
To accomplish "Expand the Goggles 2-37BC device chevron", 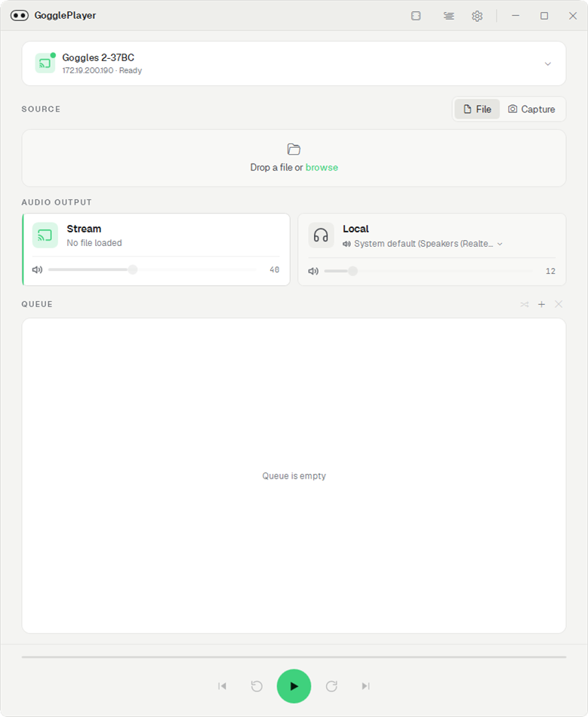I will tap(548, 63).
